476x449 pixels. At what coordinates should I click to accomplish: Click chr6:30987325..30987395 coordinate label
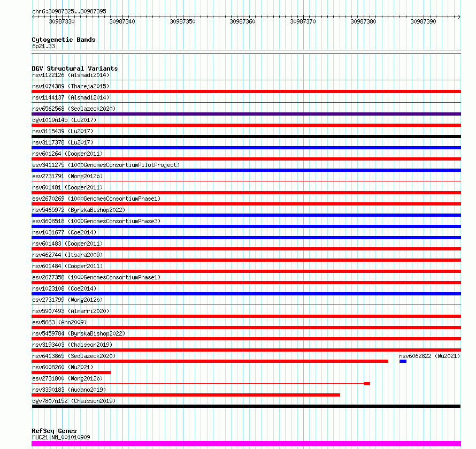pos(69,11)
